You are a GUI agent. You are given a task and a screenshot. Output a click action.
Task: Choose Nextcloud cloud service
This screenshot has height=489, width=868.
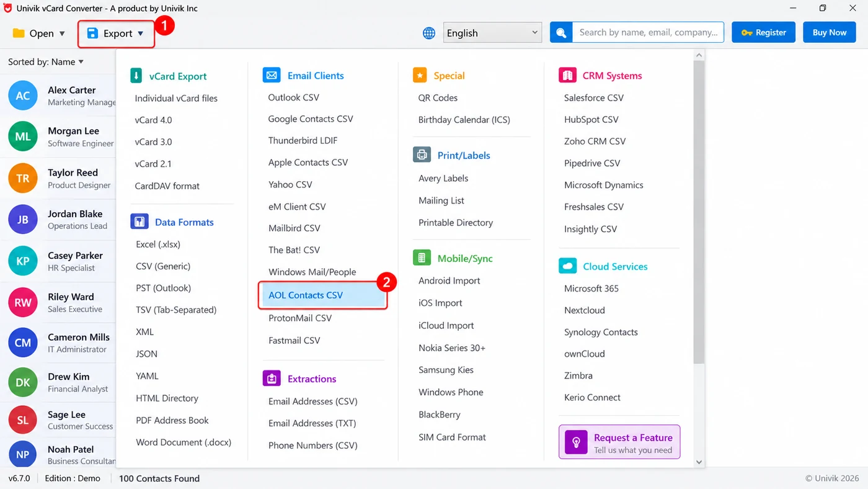point(585,310)
